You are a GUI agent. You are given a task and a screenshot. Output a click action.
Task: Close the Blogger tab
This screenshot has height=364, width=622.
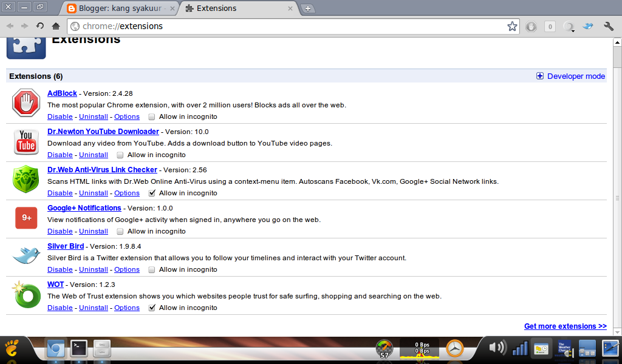(172, 8)
